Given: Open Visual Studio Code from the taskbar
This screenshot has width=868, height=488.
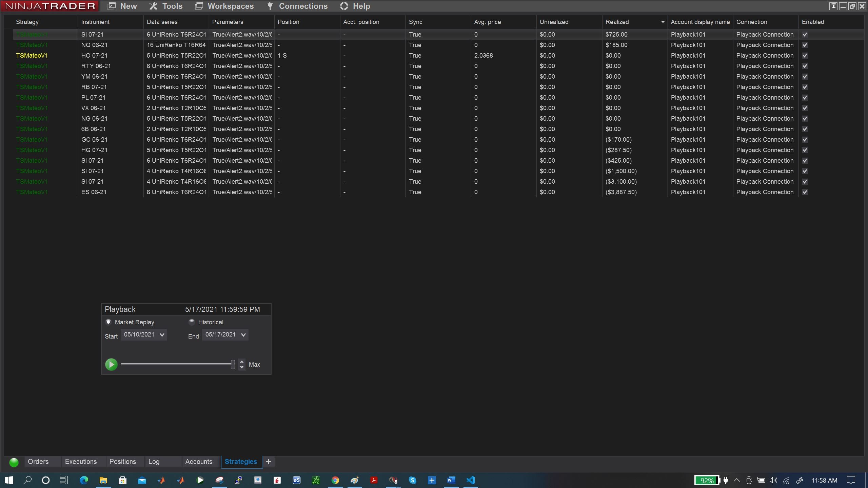Looking at the screenshot, I should click(471, 480).
